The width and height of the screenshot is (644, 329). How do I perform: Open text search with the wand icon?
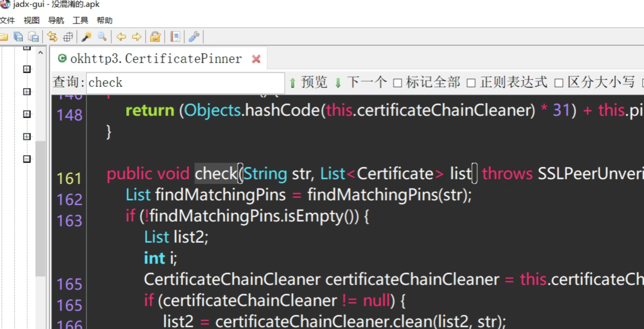pyautogui.click(x=86, y=37)
